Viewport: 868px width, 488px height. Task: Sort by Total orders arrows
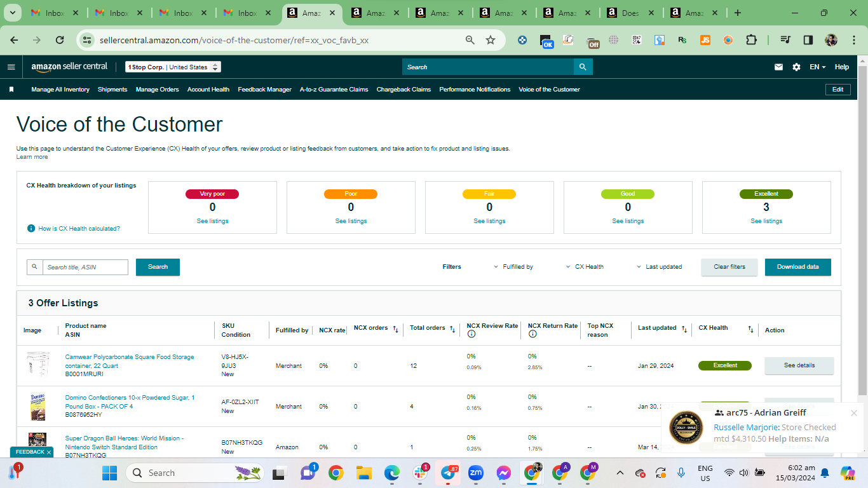(x=452, y=329)
